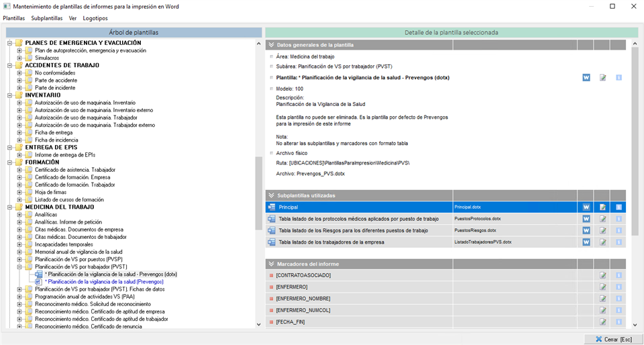Viewport: 644px width, 345px height.
Task: Show info for PuestosProtocolos.dotx subtemplate
Action: [x=619, y=219]
